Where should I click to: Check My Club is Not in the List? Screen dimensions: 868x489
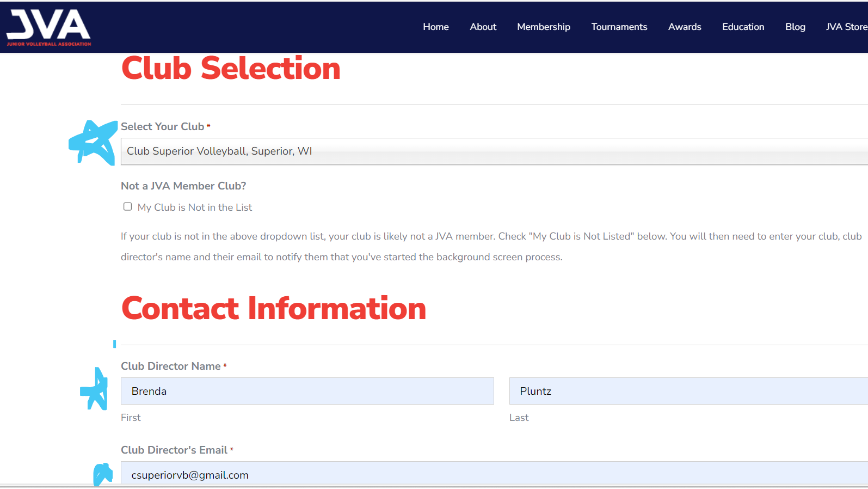127,207
